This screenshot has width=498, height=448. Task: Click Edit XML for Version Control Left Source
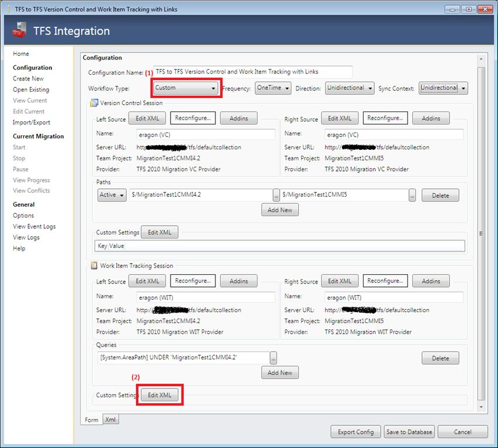click(147, 118)
